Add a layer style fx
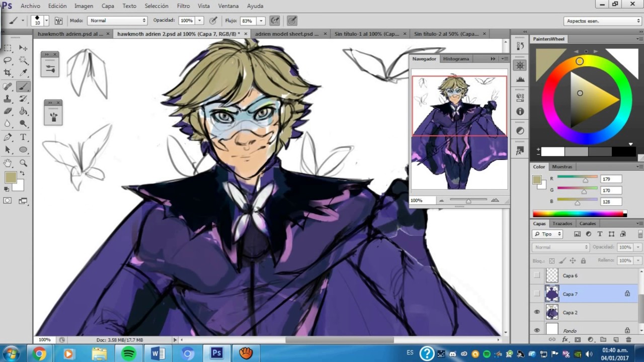644x362 pixels. click(565, 340)
